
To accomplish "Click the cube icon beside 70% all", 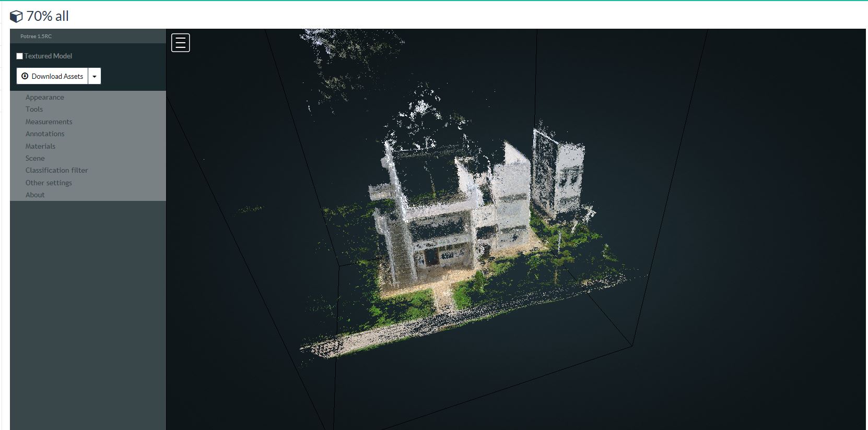I will 16,17.
